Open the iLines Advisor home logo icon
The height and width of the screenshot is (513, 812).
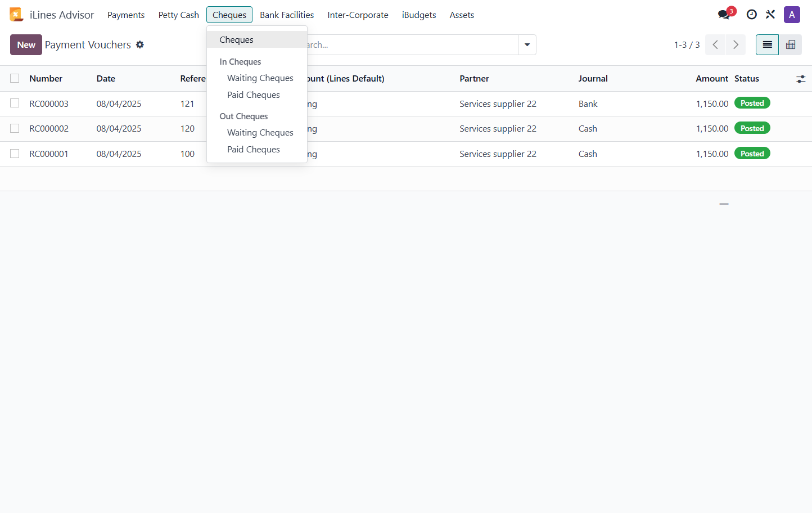(16, 15)
